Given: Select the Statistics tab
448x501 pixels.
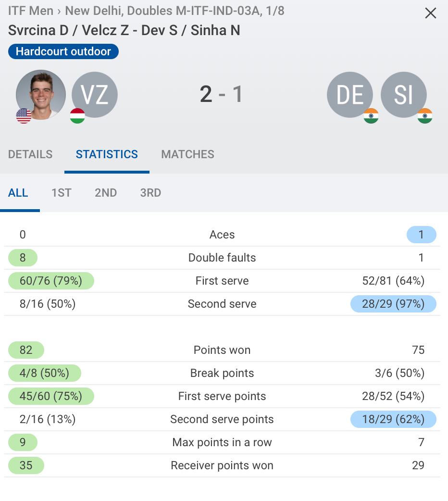Looking at the screenshot, I should tap(107, 154).
